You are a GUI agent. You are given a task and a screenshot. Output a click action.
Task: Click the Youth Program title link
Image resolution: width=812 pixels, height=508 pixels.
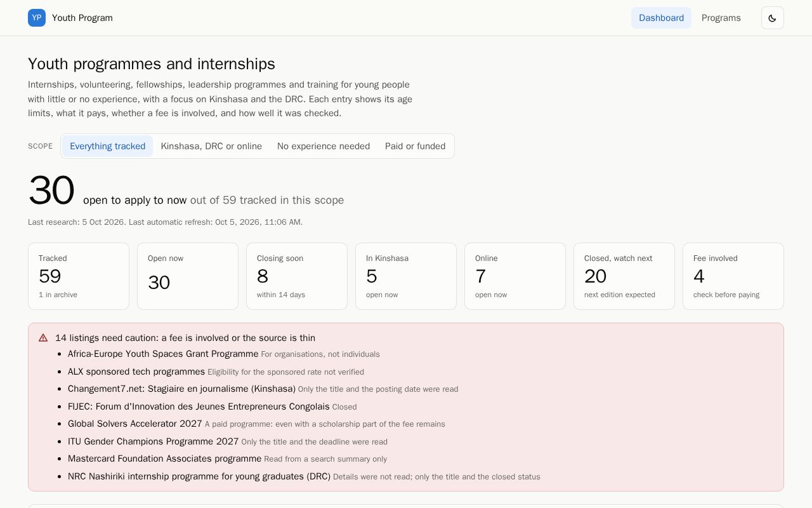(x=82, y=18)
